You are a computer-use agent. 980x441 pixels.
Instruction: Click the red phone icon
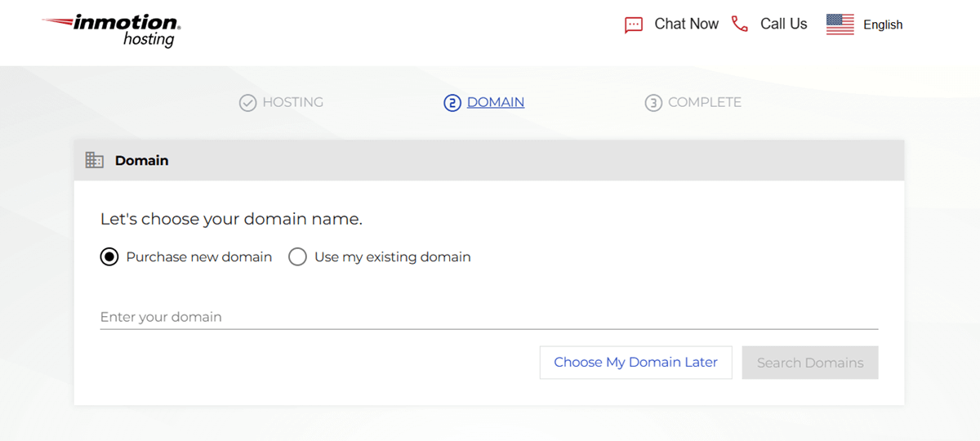pos(740,24)
